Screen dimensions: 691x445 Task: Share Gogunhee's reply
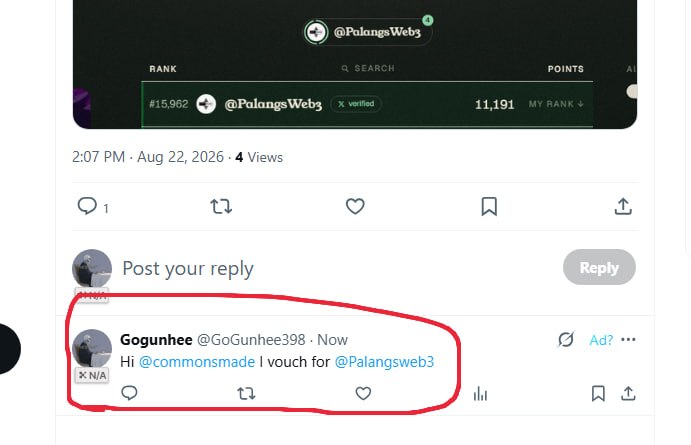pos(628,393)
